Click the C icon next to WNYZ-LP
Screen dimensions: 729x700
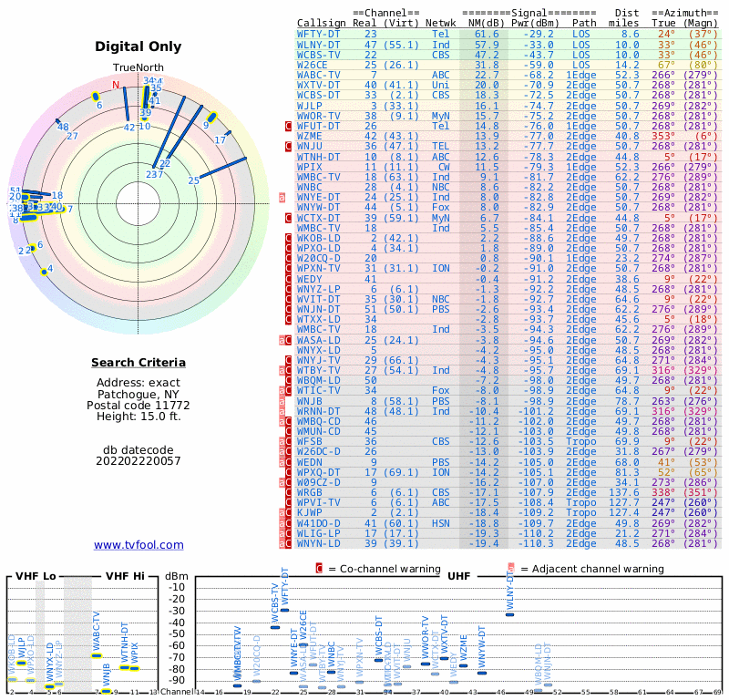click(x=288, y=289)
